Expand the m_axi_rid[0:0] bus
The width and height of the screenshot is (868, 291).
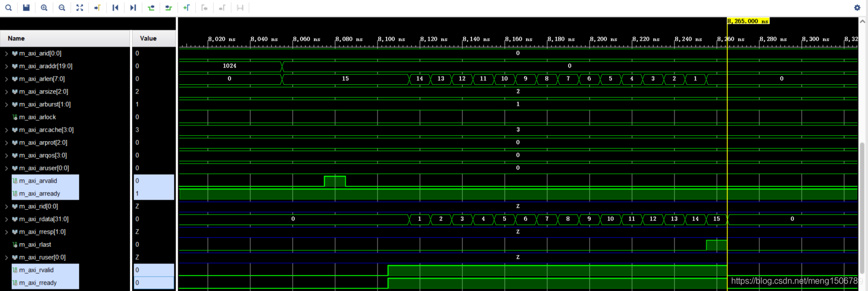point(6,207)
